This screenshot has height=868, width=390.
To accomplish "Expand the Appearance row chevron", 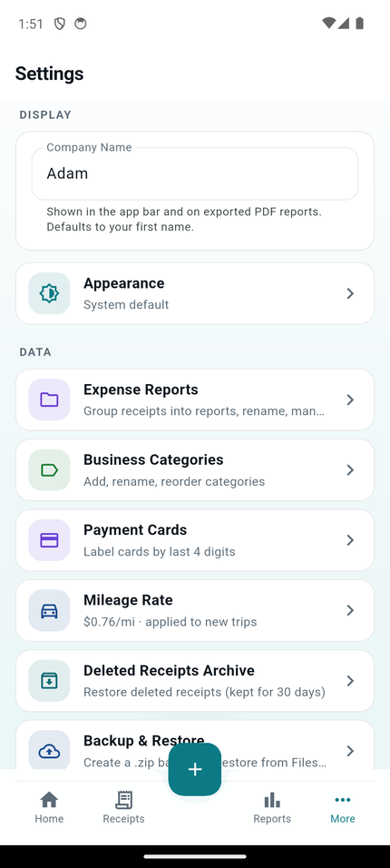I will coord(350,293).
